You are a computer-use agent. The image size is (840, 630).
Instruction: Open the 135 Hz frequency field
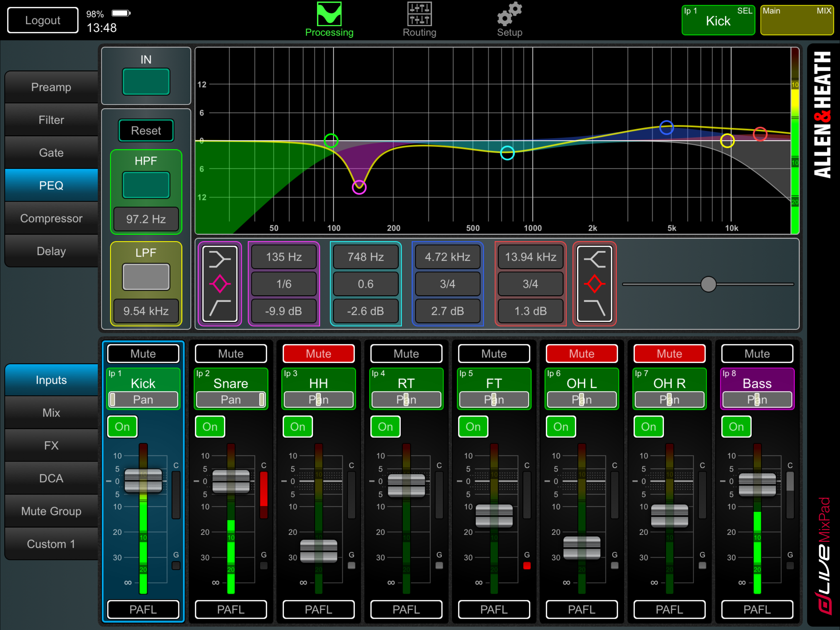tap(284, 257)
